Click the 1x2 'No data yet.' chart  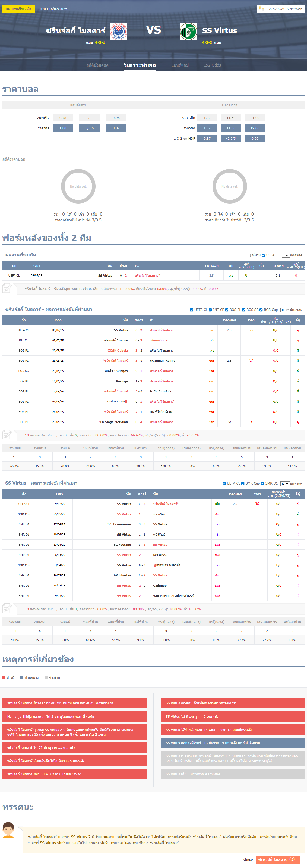(x=230, y=186)
